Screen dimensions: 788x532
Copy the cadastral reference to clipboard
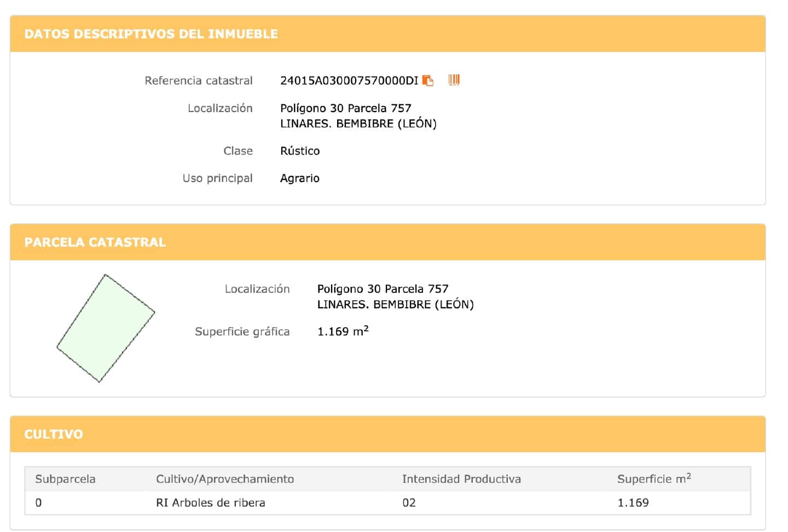coord(428,81)
